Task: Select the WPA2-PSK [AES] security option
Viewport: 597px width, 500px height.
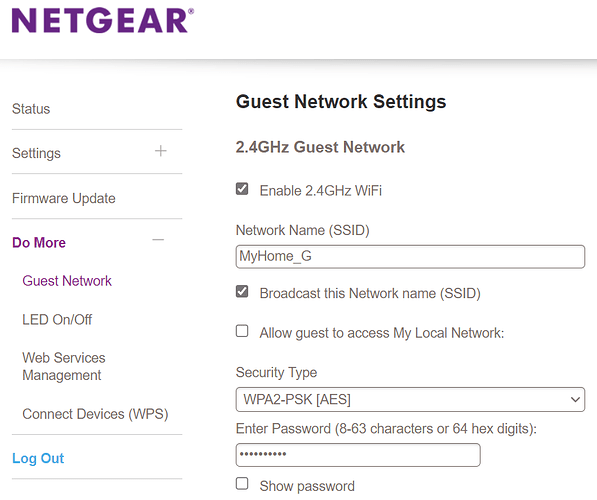Action: [410, 399]
